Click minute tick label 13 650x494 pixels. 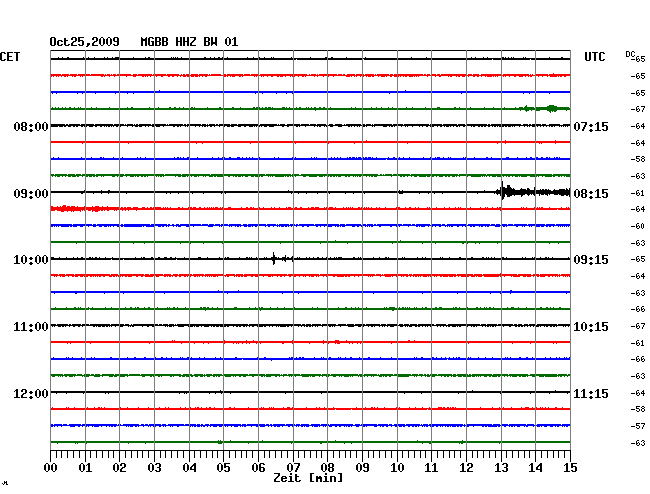[501, 468]
